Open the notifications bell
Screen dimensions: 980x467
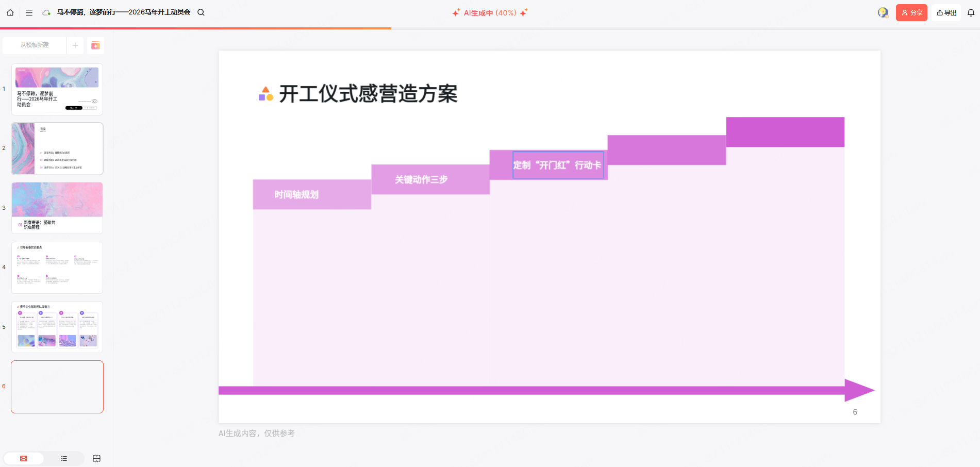click(971, 12)
